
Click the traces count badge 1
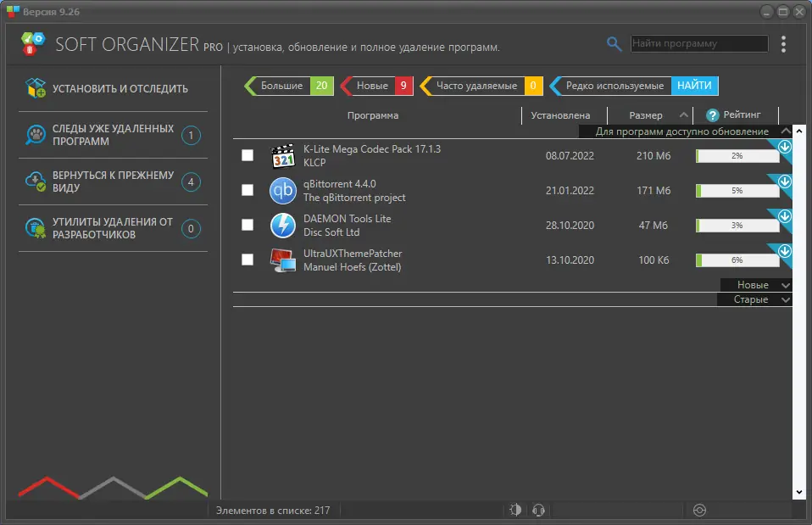(191, 135)
